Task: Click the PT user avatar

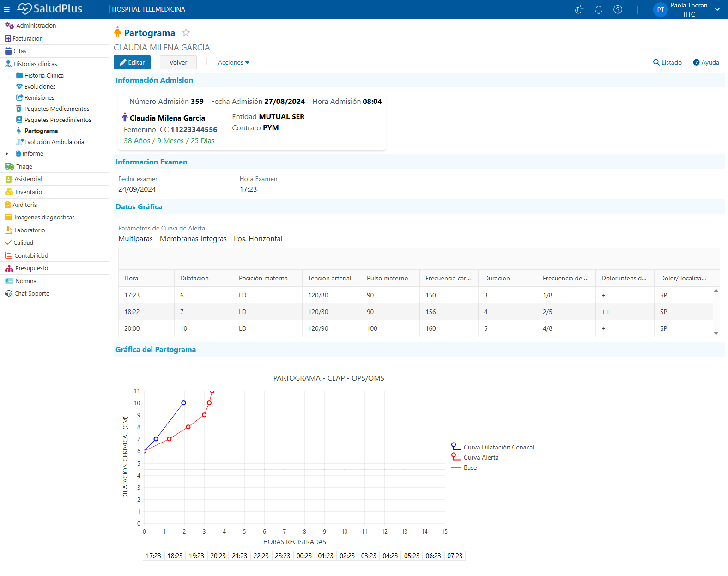Action: 660,10
